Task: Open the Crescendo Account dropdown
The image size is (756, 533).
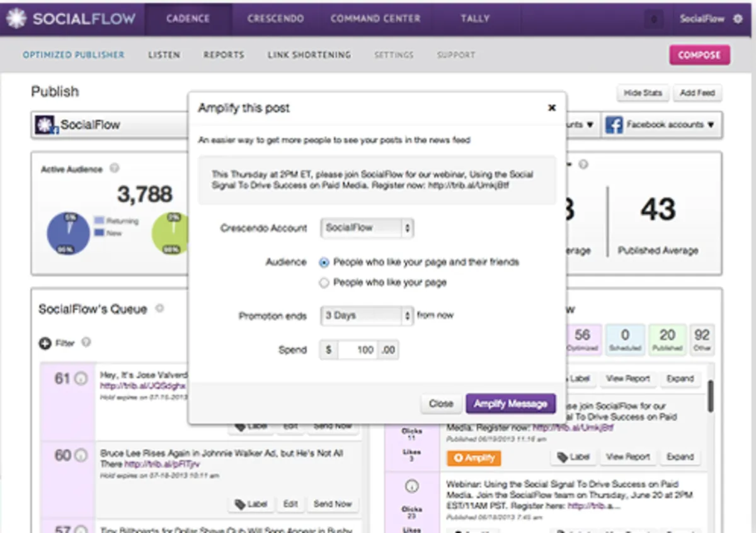Action: coord(367,228)
